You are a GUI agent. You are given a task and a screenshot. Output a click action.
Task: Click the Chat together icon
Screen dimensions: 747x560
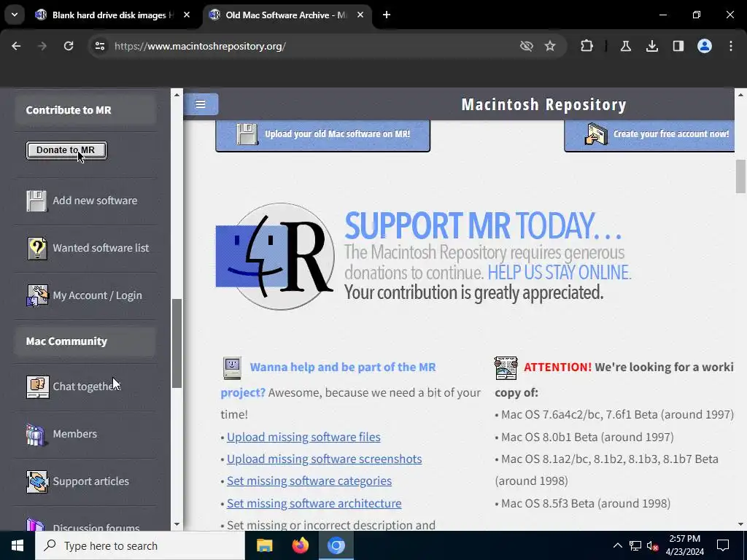coord(37,386)
